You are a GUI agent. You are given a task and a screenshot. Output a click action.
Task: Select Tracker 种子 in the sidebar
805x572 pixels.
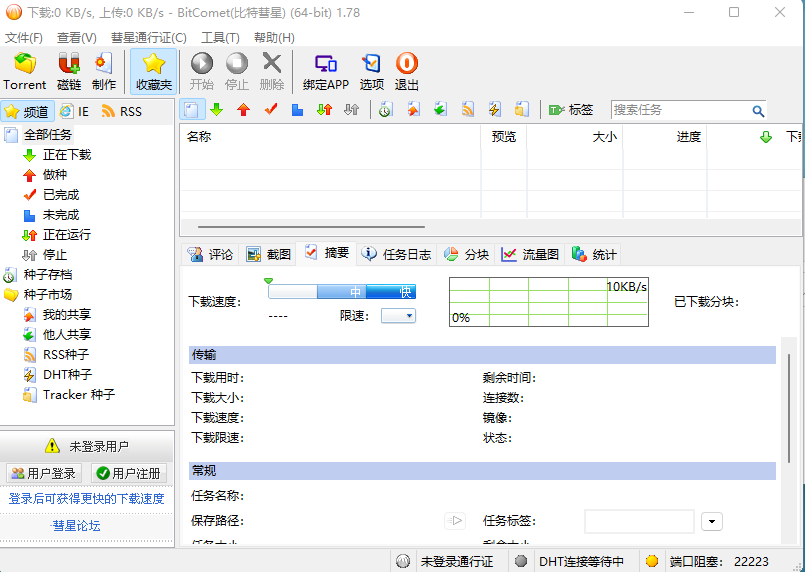tap(79, 395)
